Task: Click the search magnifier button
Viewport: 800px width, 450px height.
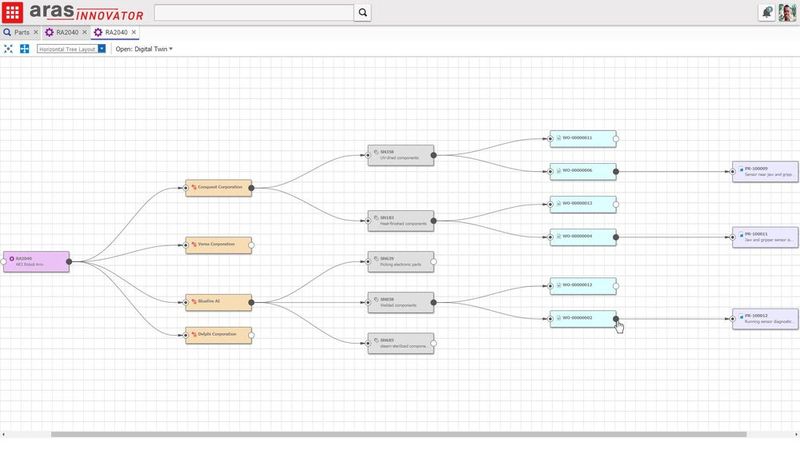Action: point(363,13)
